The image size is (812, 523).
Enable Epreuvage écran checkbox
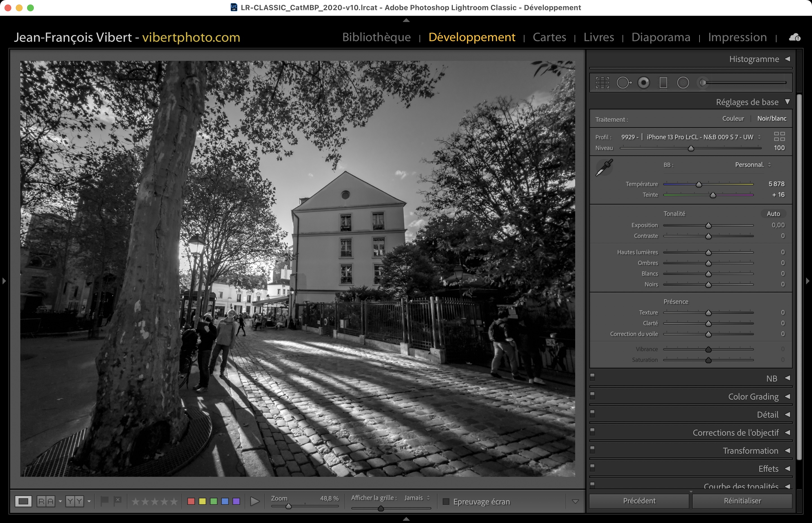446,502
